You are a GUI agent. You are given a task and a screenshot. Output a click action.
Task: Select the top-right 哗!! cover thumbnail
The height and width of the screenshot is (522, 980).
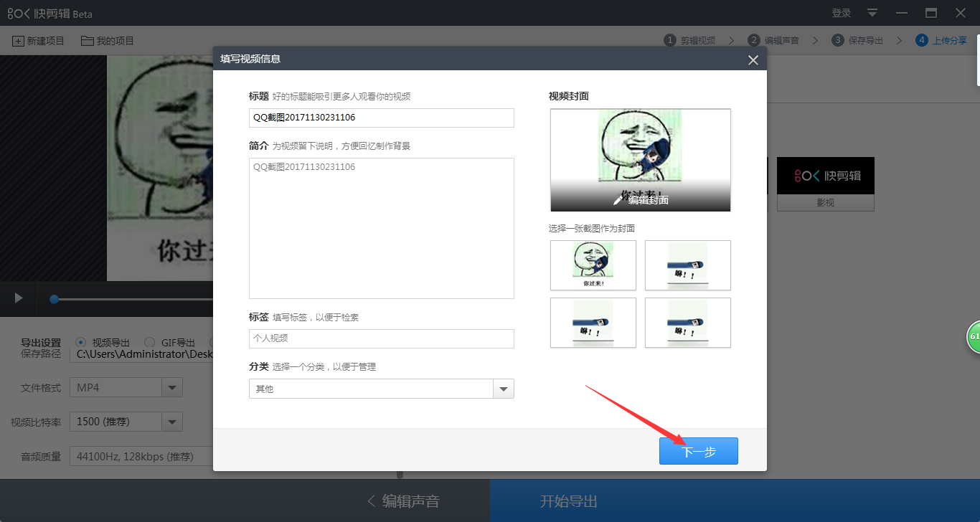688,265
